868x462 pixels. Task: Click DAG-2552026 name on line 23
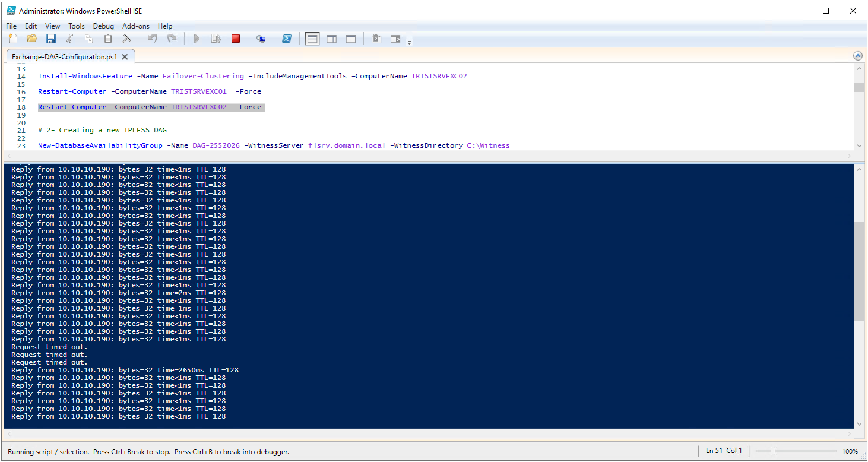[x=216, y=145]
